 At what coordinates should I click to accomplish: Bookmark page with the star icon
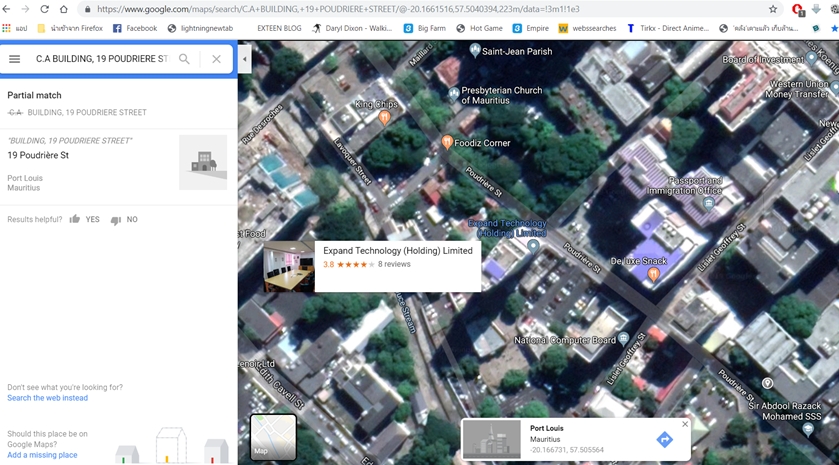[x=773, y=9]
